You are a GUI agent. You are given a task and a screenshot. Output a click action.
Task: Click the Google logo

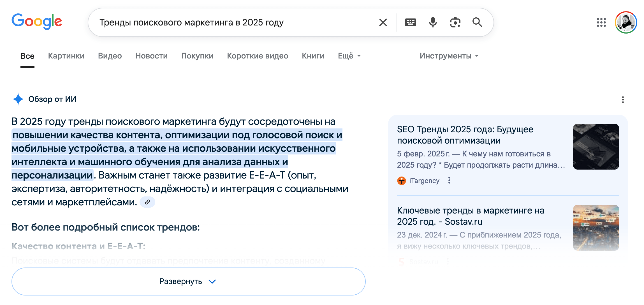37,22
